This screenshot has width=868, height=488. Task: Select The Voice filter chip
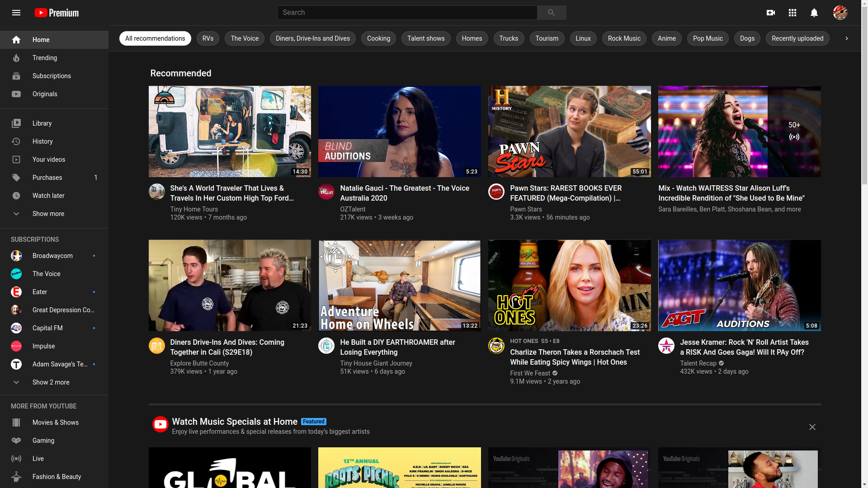pos(245,38)
